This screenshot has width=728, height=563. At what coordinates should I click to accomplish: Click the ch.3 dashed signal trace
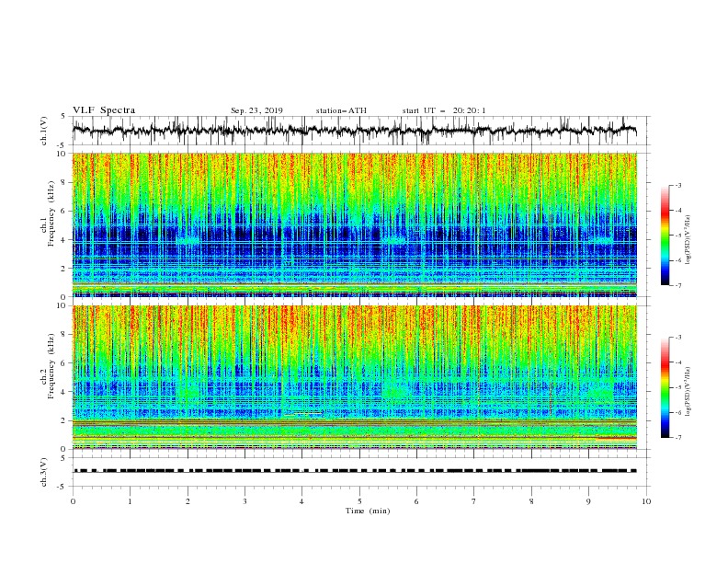[354, 471]
